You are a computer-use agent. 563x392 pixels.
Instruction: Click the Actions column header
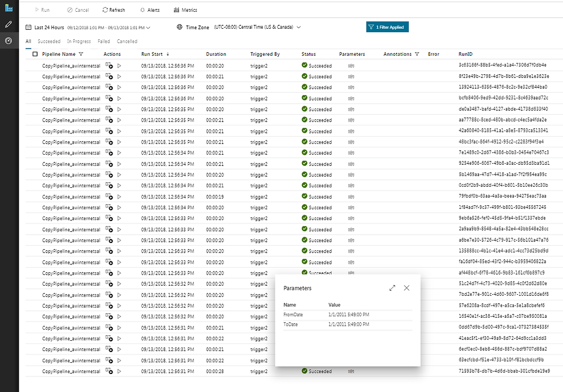click(112, 54)
